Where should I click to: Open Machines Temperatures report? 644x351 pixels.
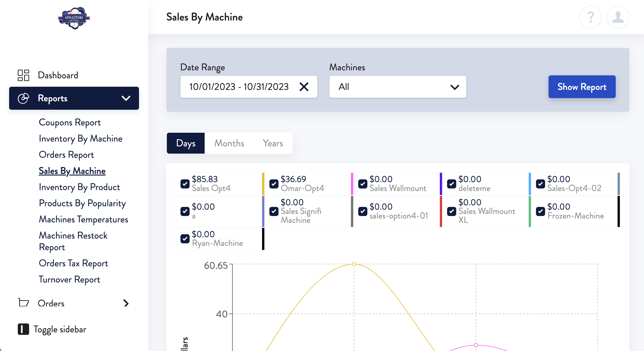(83, 219)
